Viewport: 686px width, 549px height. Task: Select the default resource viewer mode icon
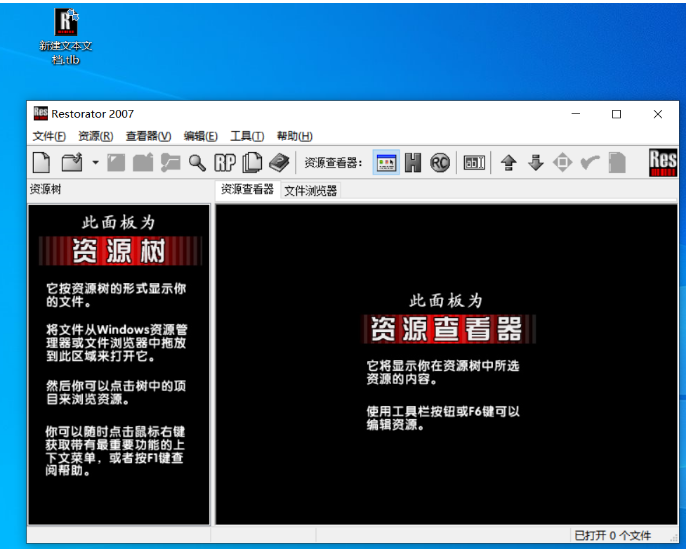pyautogui.click(x=386, y=163)
